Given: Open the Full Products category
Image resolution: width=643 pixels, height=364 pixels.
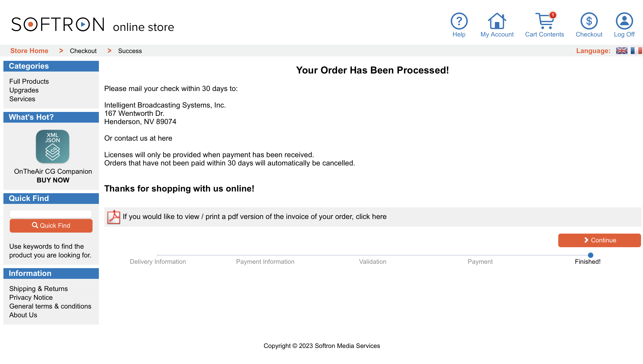Looking at the screenshot, I should (x=29, y=82).
